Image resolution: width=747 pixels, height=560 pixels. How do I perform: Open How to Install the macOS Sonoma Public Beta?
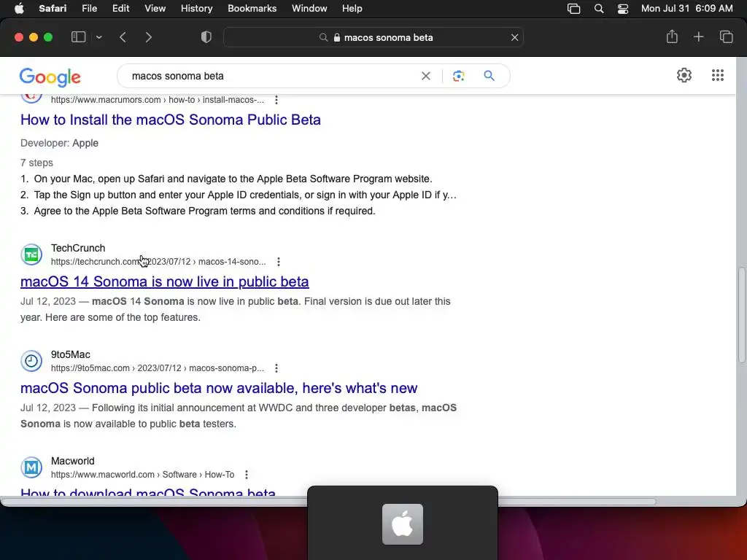171,120
